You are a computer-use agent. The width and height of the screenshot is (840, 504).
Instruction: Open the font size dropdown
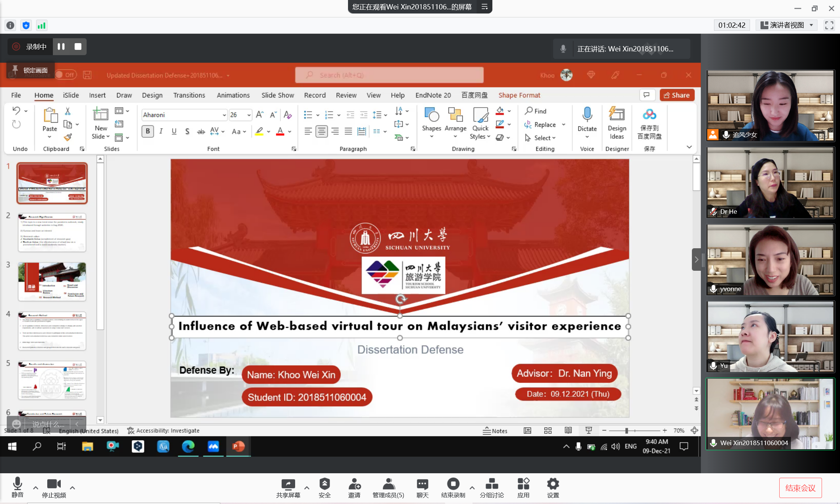point(249,115)
